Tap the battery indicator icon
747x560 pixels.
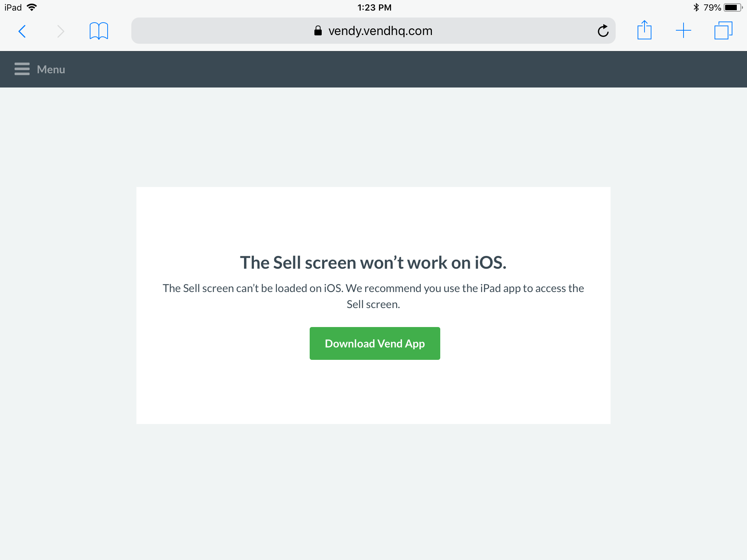tap(733, 7)
